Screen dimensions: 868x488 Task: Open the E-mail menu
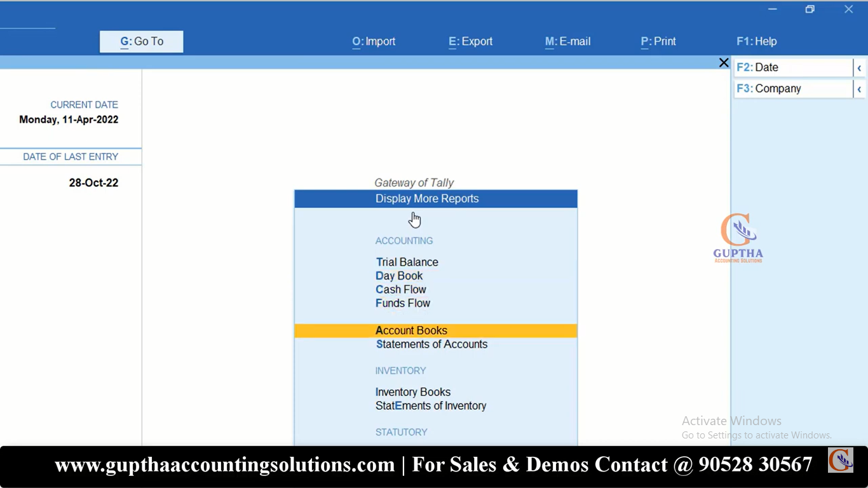coord(567,41)
